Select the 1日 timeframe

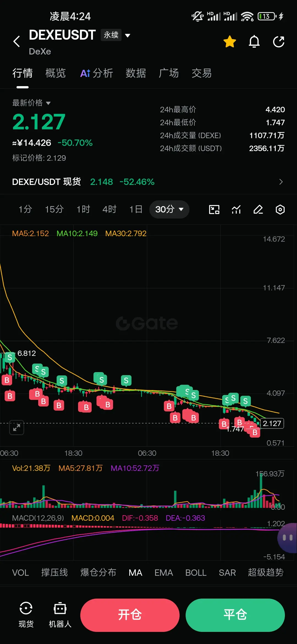point(136,209)
